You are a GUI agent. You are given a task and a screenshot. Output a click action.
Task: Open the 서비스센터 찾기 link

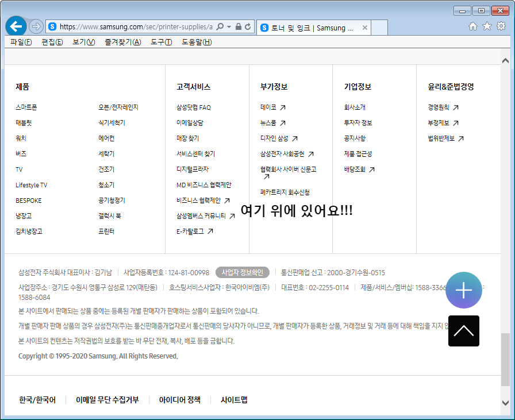point(195,154)
